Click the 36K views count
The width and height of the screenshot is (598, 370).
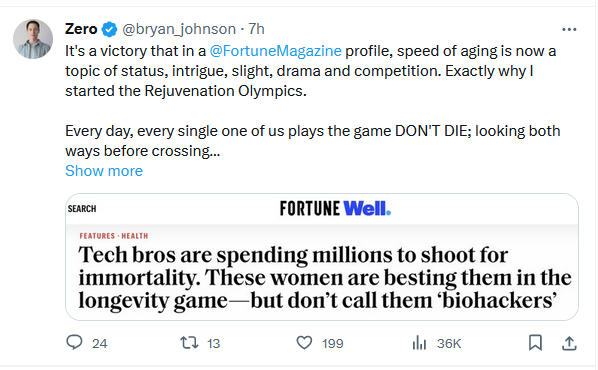tap(449, 343)
